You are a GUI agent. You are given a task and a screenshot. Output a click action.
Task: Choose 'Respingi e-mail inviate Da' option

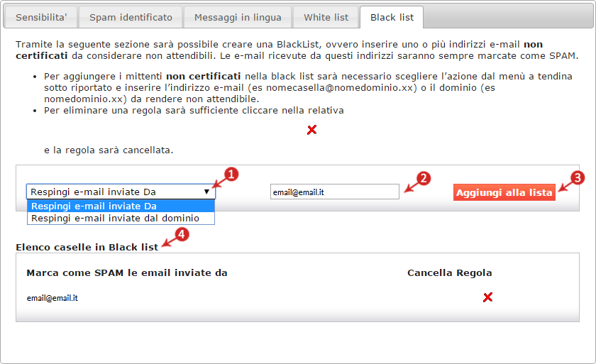point(121,206)
